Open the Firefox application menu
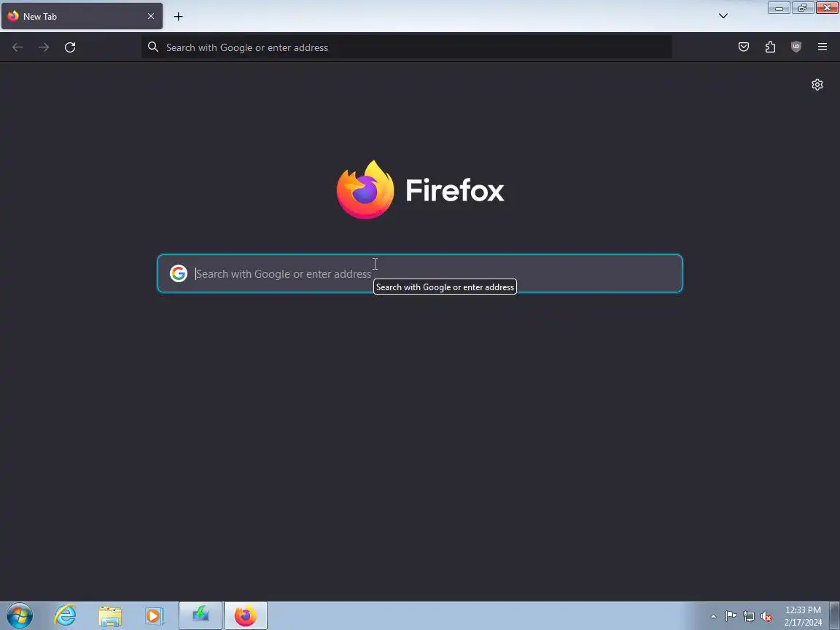 point(822,47)
